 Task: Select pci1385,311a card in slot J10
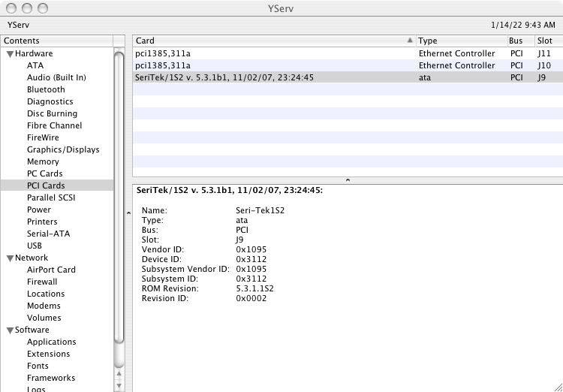[x=348, y=65]
